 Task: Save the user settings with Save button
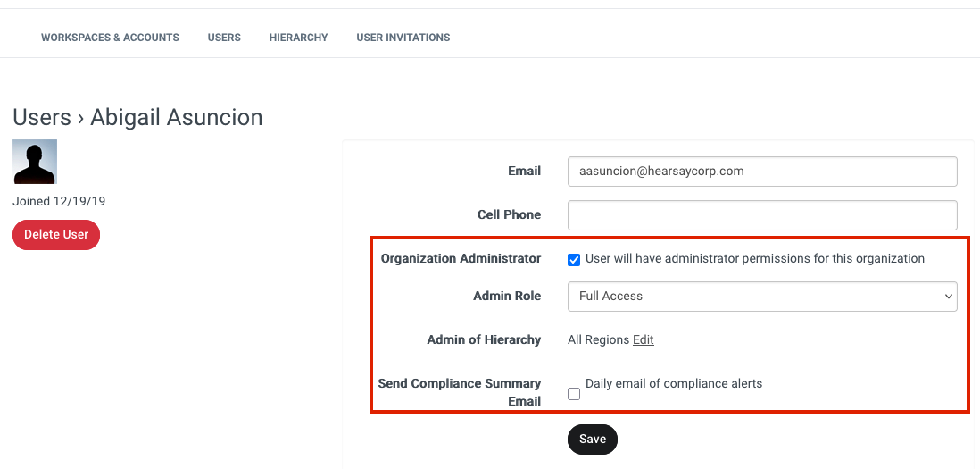(x=593, y=439)
